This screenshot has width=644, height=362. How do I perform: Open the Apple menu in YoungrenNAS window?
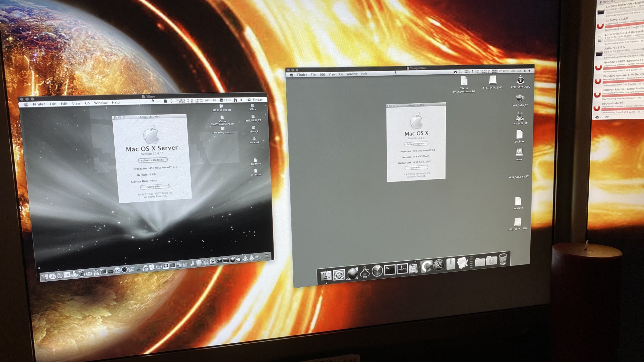[291, 75]
